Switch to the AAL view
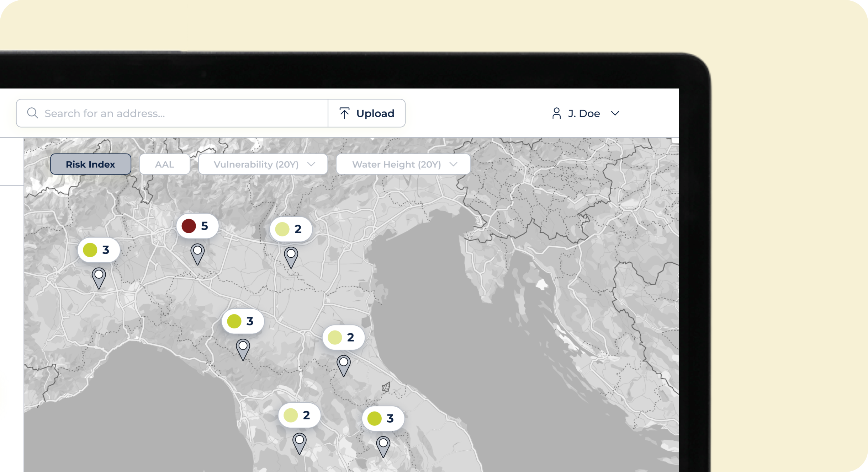 point(164,164)
